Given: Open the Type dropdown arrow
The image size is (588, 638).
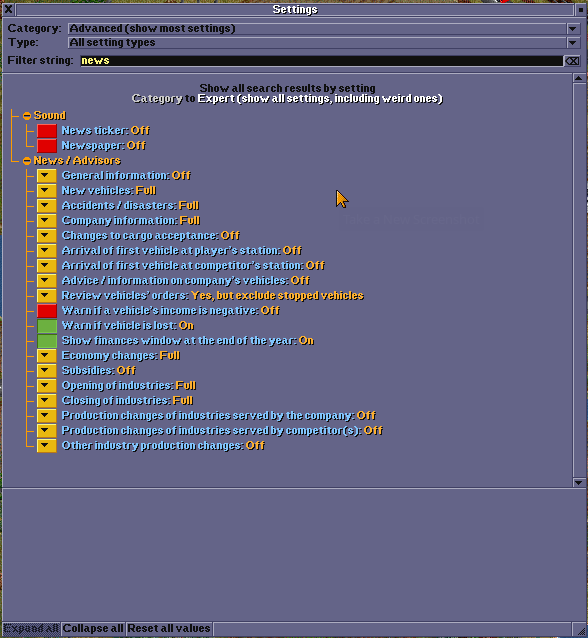Looking at the screenshot, I should point(573,42).
